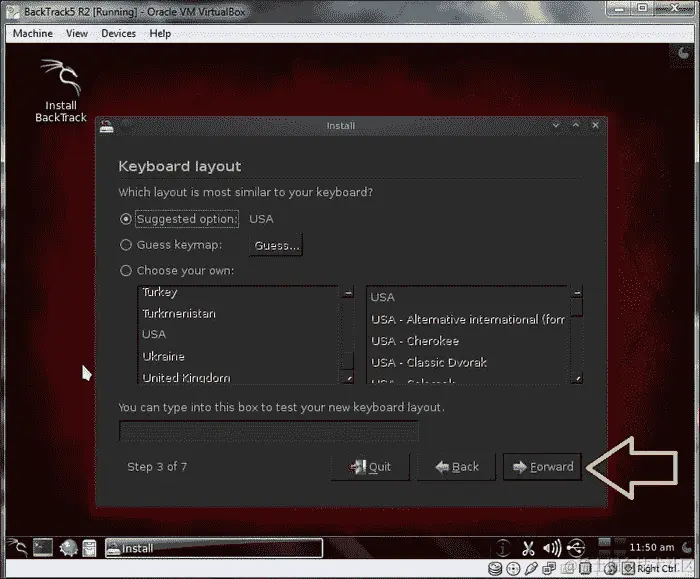
Task: Open the Machine menu
Action: click(33, 33)
